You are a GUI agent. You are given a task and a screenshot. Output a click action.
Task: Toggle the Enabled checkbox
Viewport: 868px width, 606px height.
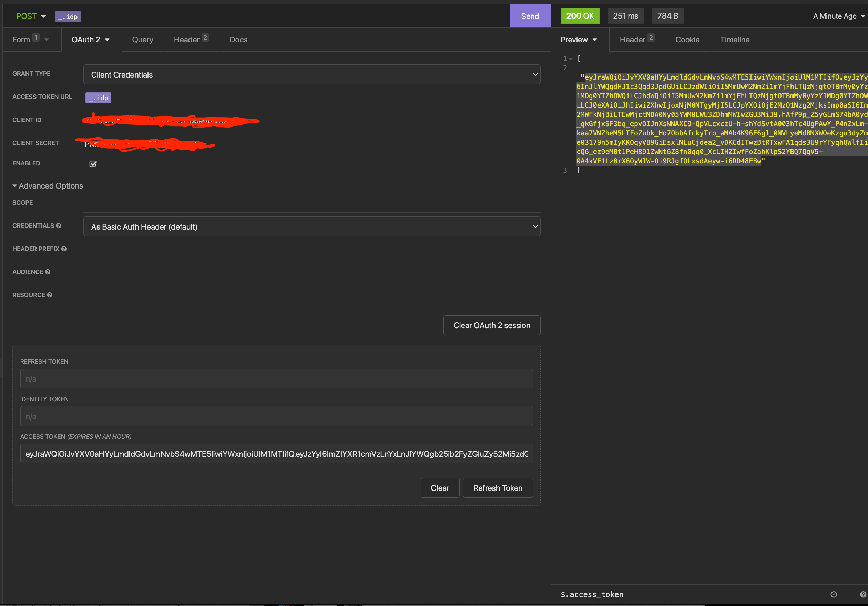(93, 164)
